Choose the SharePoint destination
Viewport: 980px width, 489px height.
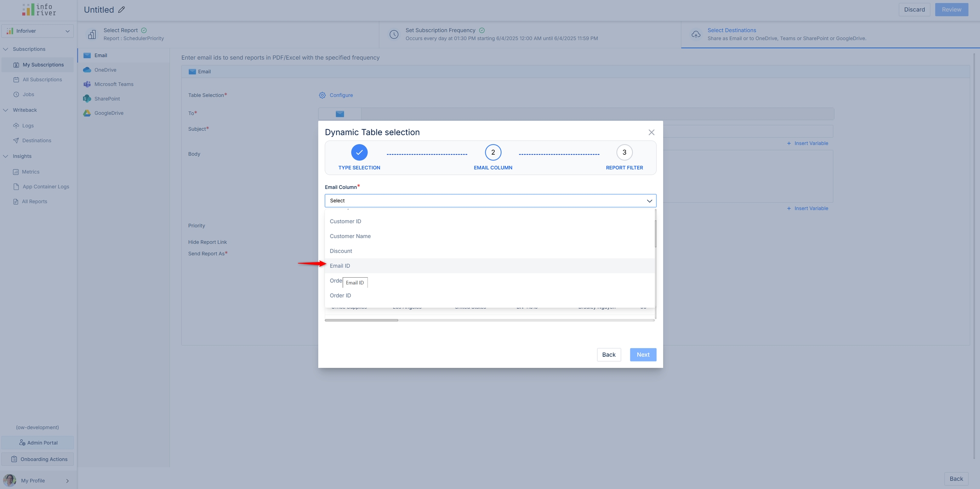coord(107,99)
